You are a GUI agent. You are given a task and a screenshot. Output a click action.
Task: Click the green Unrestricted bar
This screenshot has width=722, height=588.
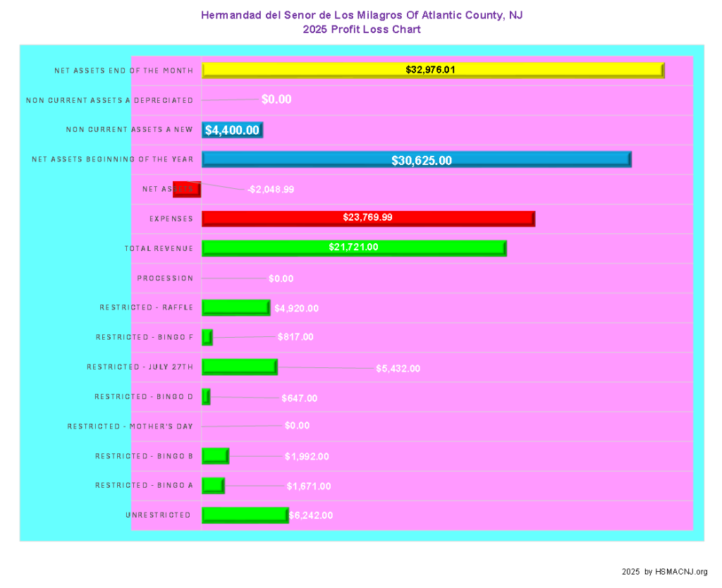click(245, 515)
